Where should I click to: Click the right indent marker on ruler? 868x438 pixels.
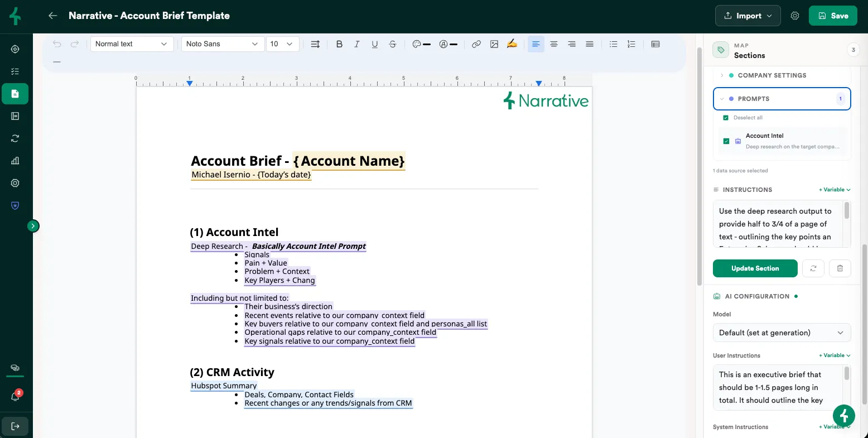click(539, 83)
